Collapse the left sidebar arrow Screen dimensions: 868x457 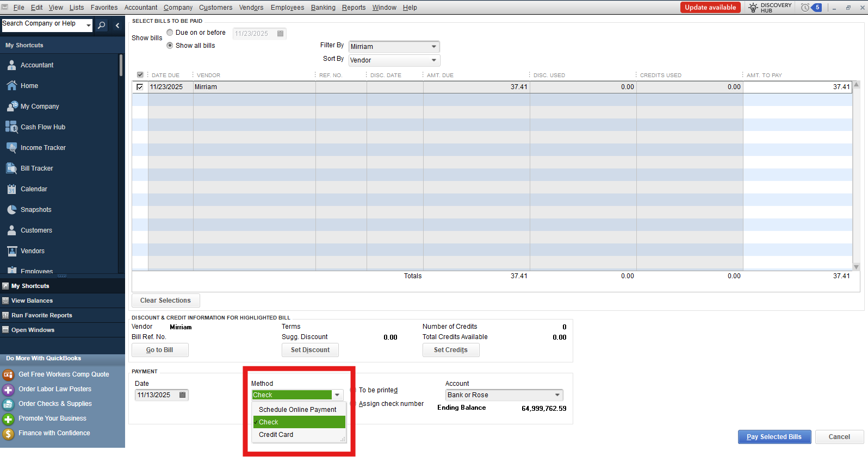click(x=117, y=25)
